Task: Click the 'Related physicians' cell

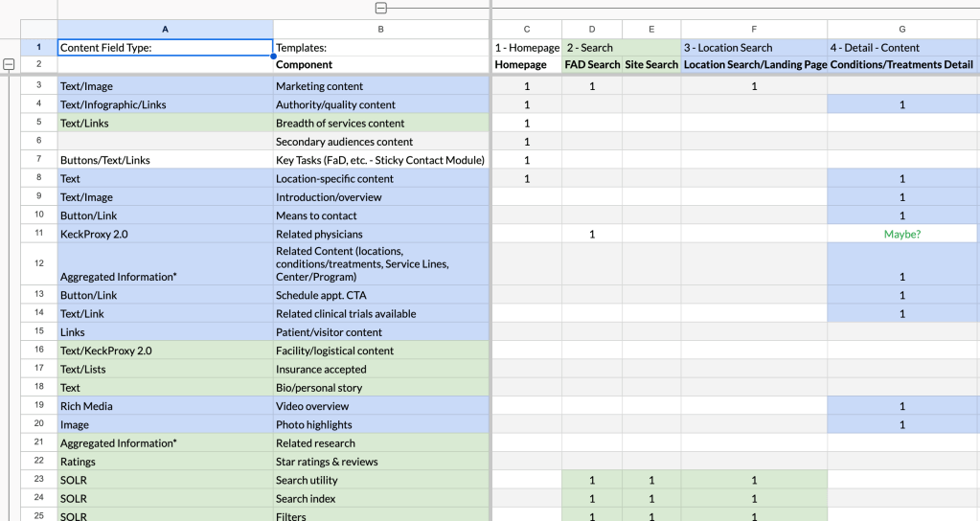Action: (x=380, y=234)
